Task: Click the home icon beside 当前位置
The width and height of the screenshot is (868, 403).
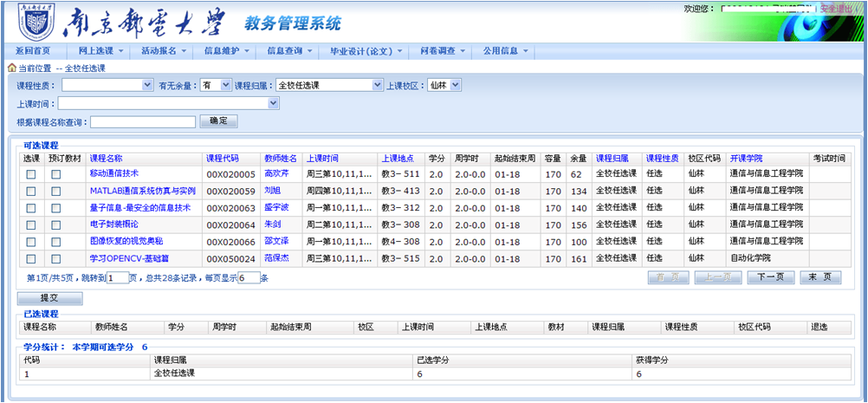Action: [x=11, y=68]
